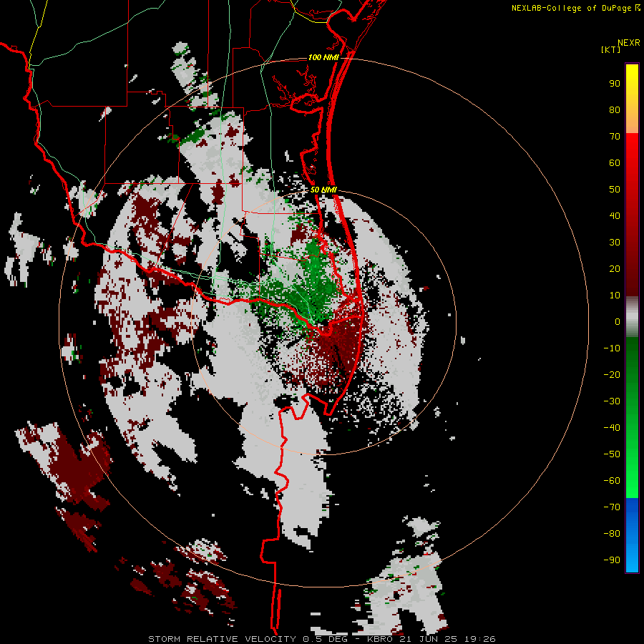Click the -70 knot legend value
This screenshot has width=644, height=644.
[x=612, y=507]
